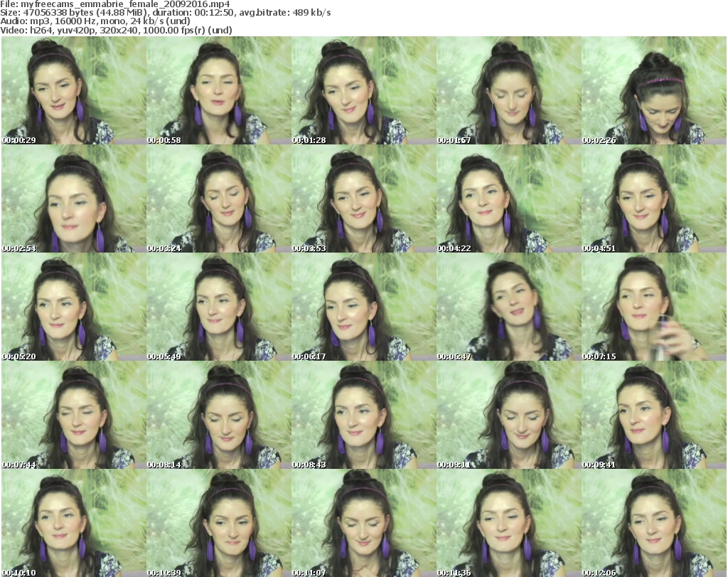Select the thumbnail stamped 00:00:29
Screen dimensions: 728x577
pyautogui.click(x=74, y=90)
